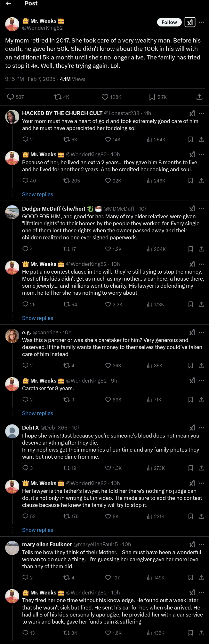The image size is (209, 644).
Task: Open more options menu on main post
Action: click(201, 22)
